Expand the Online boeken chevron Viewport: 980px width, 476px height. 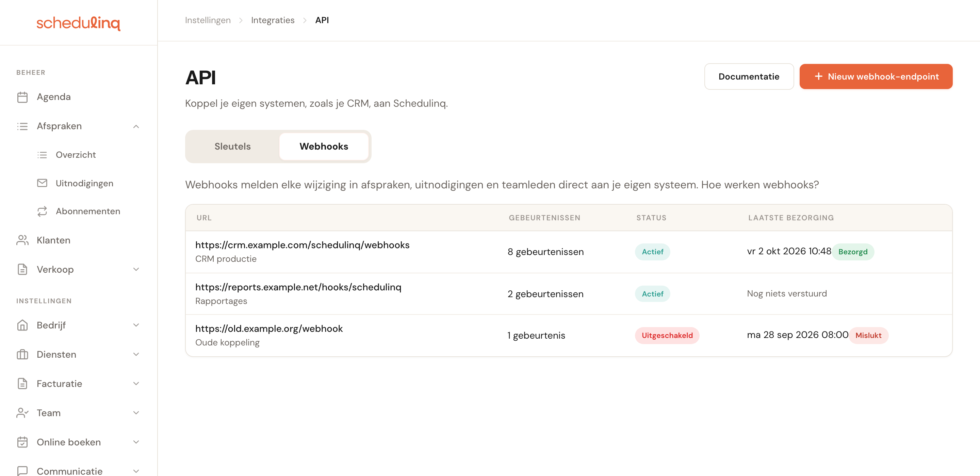click(136, 442)
